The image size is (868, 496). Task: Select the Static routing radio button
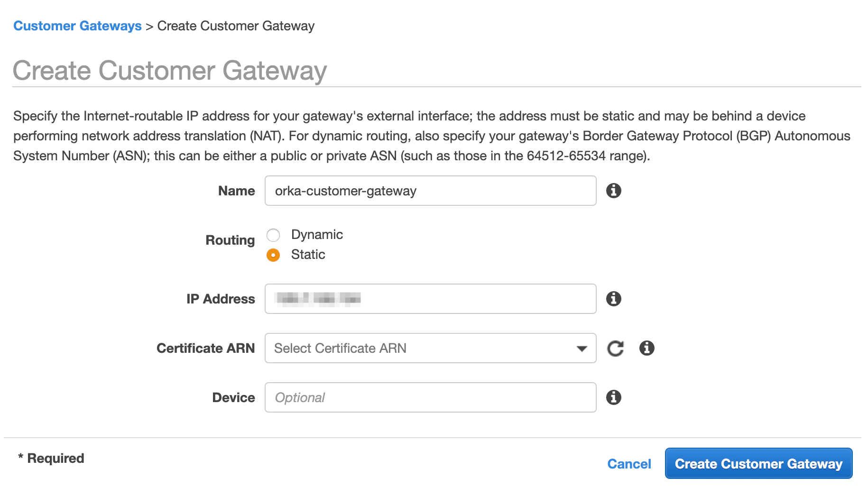pos(274,255)
